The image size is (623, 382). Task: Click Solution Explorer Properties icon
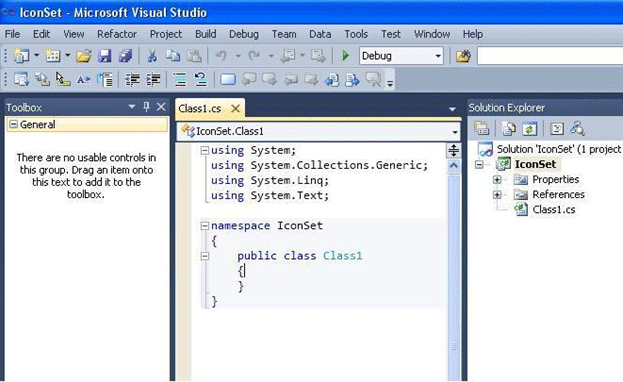click(482, 128)
